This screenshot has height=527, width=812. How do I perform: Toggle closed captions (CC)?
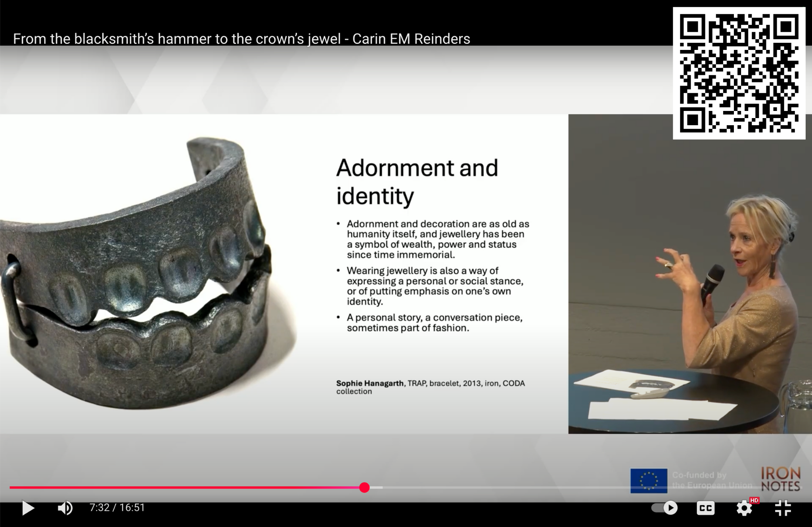pos(705,508)
